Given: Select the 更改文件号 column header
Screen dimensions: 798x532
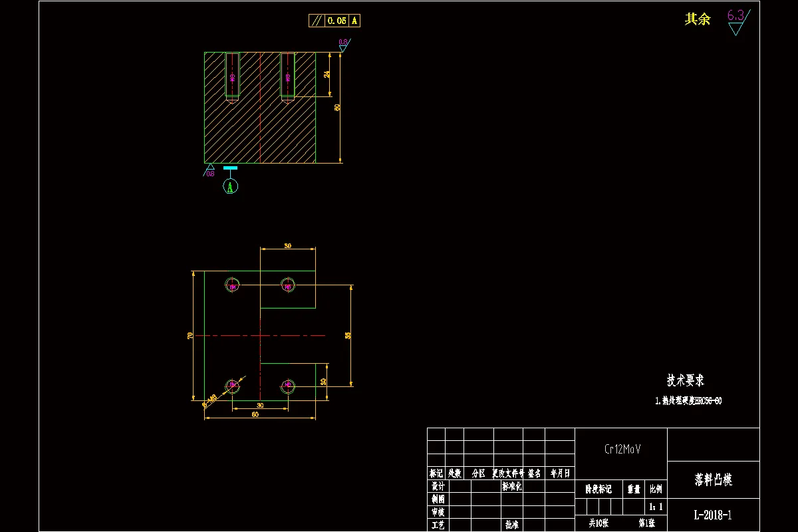Looking at the screenshot, I should [508, 473].
